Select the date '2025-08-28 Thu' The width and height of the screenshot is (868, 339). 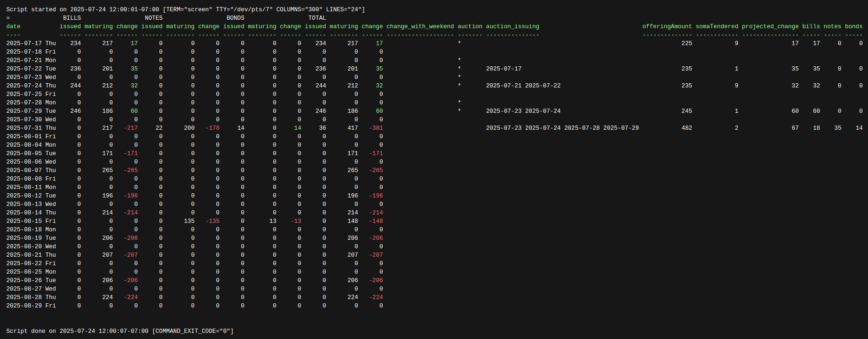pyautogui.click(x=31, y=297)
